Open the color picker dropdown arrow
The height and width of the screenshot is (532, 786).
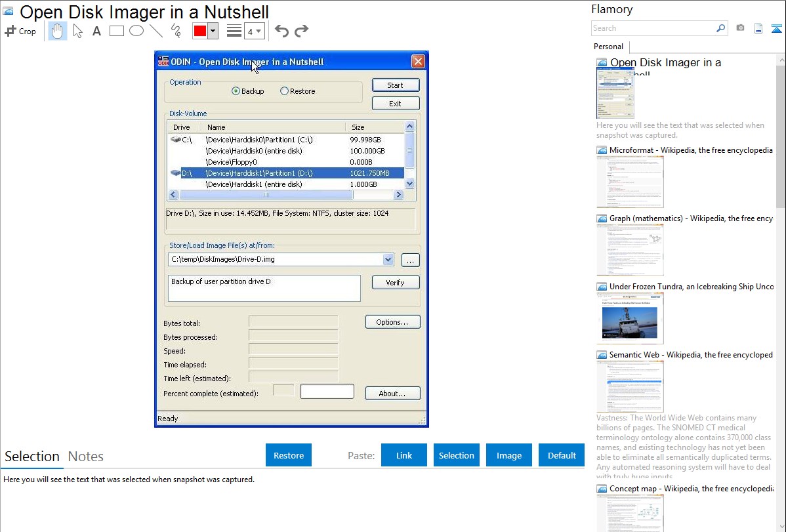[x=213, y=31]
